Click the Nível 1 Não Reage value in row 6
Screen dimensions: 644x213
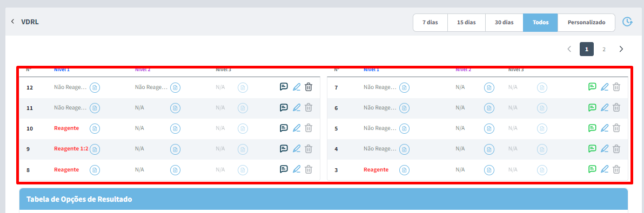click(x=380, y=107)
